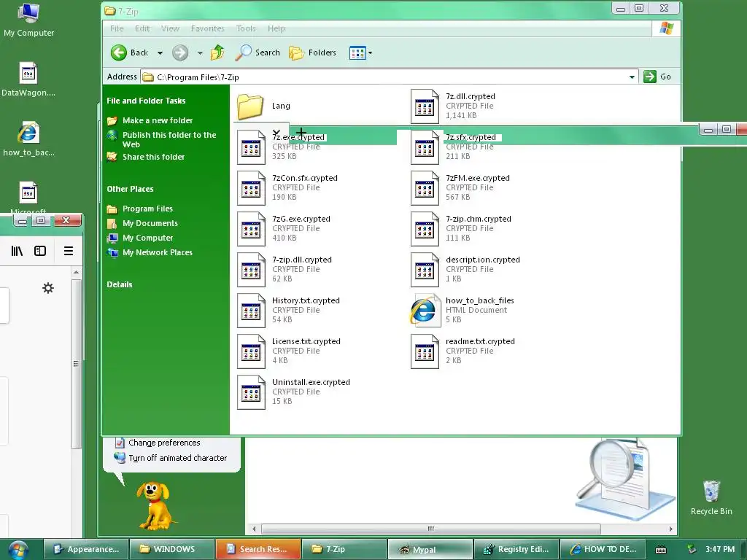Select the License.txt.crypted file icon
Screen dimensions: 747x560
coord(251,351)
